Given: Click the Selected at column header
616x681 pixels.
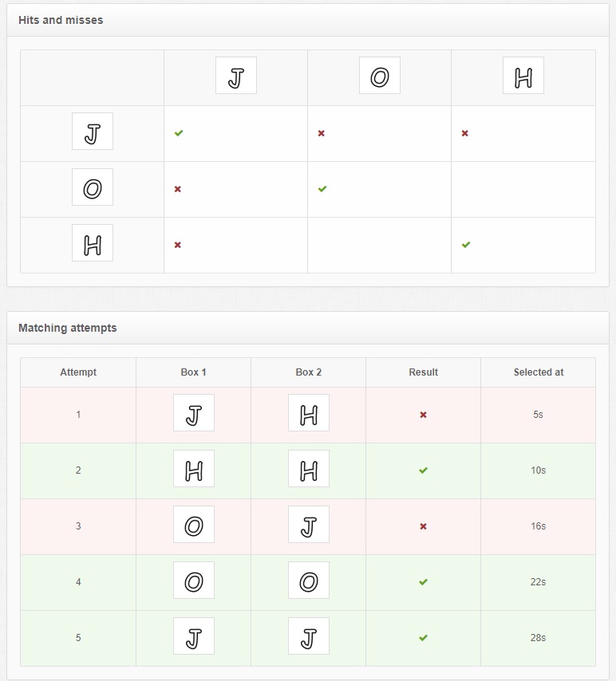Looking at the screenshot, I should [x=538, y=372].
